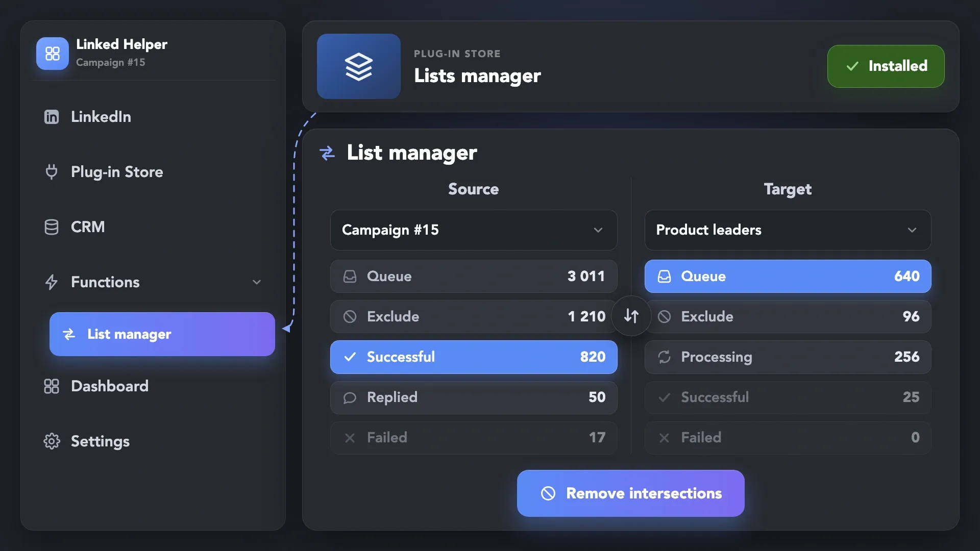This screenshot has height=551, width=980.
Task: Open the Product leaders target dropdown
Action: pyautogui.click(x=788, y=230)
